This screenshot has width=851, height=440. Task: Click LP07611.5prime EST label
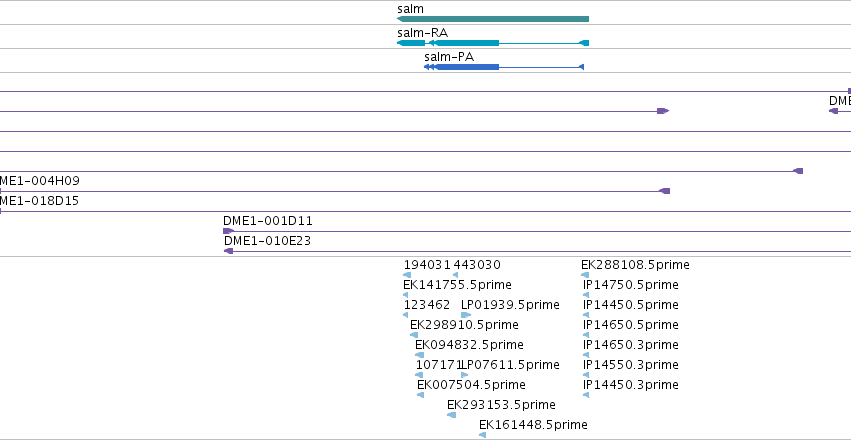510,365
